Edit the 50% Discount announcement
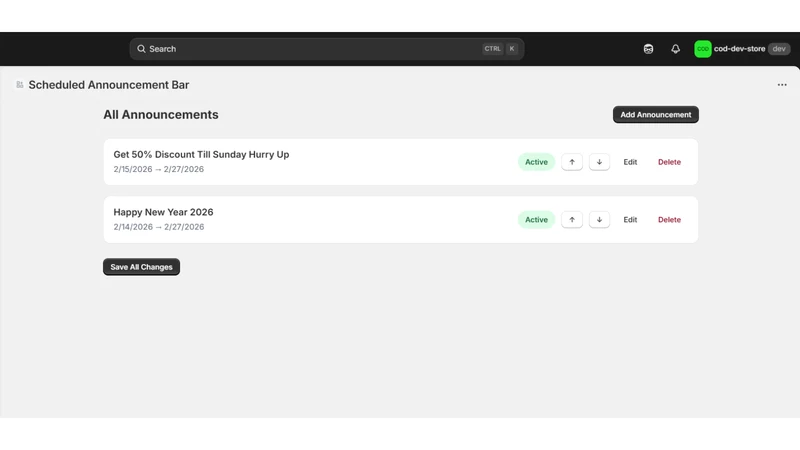Image resolution: width=800 pixels, height=450 pixels. coord(630,162)
